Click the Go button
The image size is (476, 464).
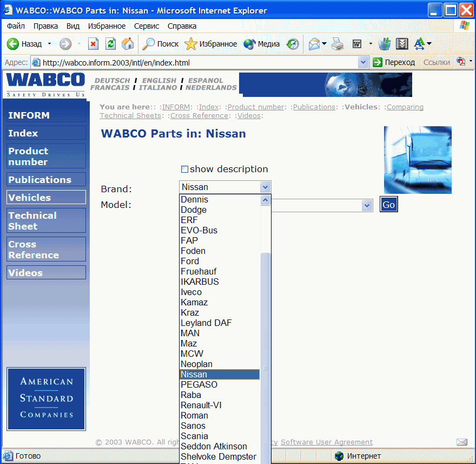[388, 205]
